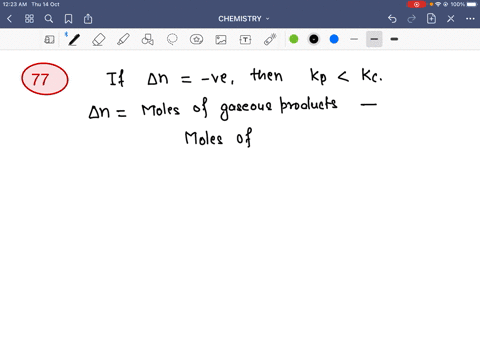Tap the screen recording indicator
Image resolution: width=480 pixels, height=360 pixels.
click(x=416, y=4)
